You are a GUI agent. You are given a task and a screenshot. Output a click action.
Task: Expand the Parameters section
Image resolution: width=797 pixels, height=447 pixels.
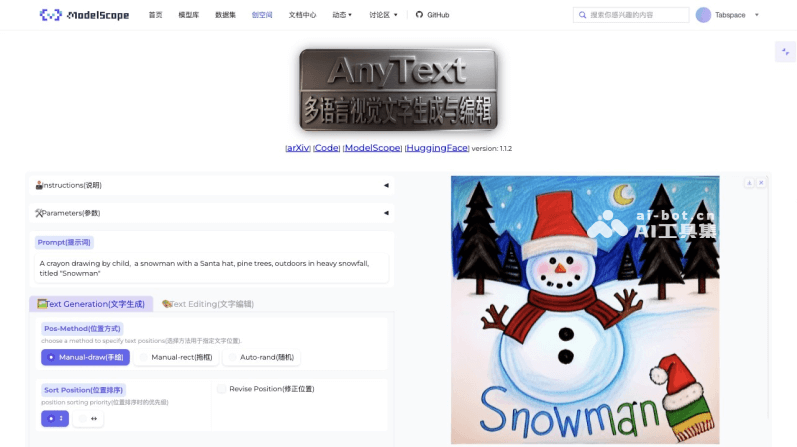[386, 213]
